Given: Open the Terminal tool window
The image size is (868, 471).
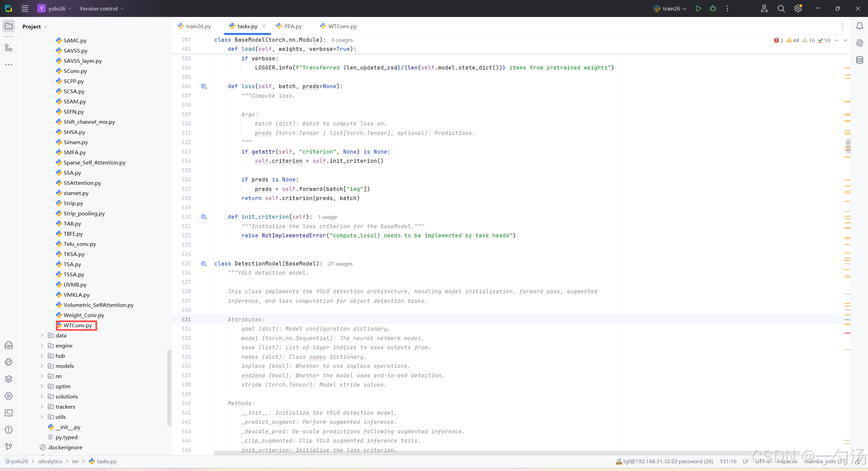Looking at the screenshot, I should pos(8,413).
